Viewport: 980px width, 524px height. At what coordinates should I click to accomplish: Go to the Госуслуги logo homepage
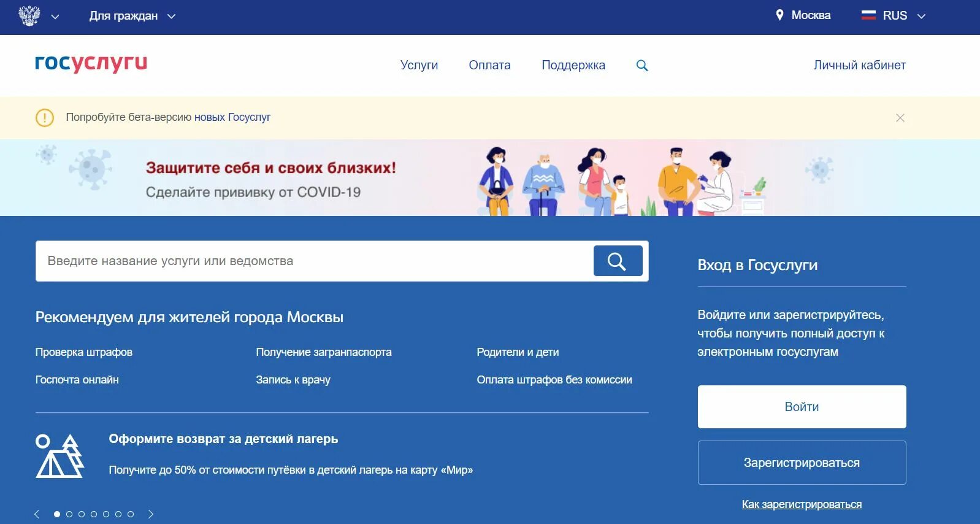pos(91,63)
